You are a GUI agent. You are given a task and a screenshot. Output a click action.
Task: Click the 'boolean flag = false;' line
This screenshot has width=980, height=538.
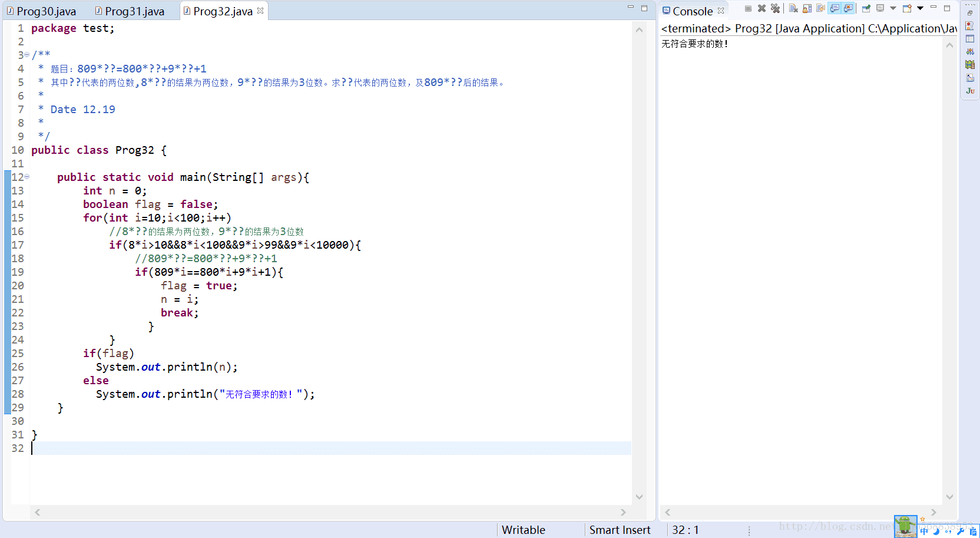coord(150,204)
